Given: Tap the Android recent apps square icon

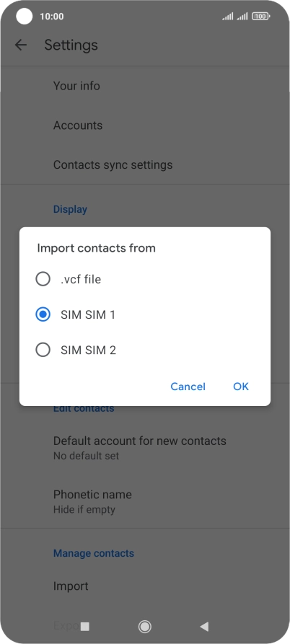Looking at the screenshot, I should pos(85,626).
